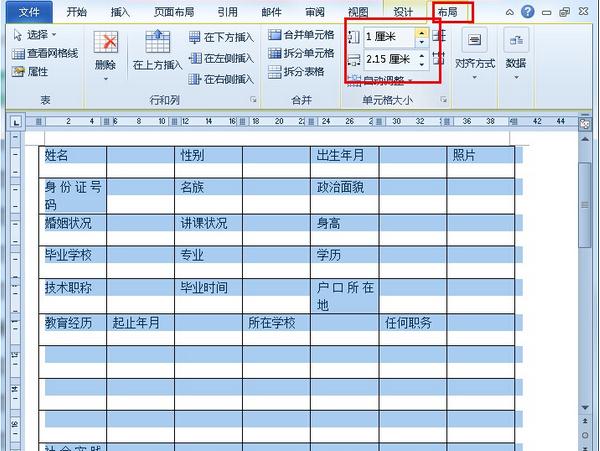The width and height of the screenshot is (600, 451).
Task: Click 在上方插入 insert above icon
Action: (157, 42)
